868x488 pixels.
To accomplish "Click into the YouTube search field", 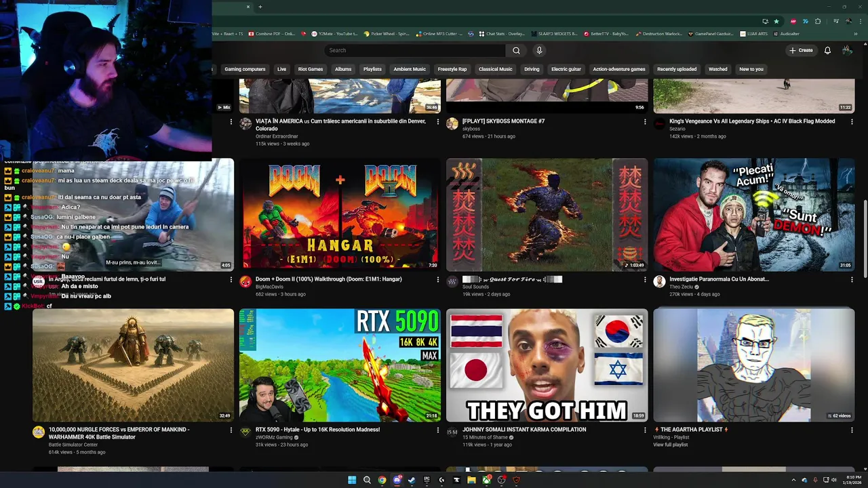I will click(415, 50).
